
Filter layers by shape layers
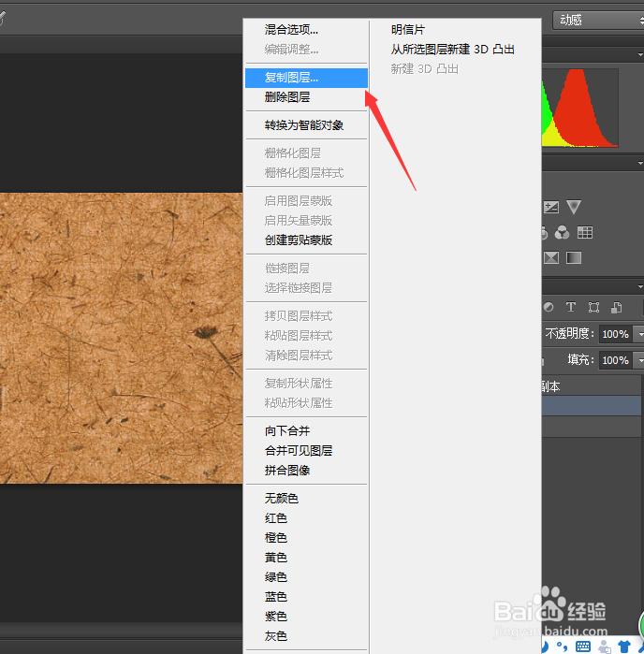[x=593, y=308]
